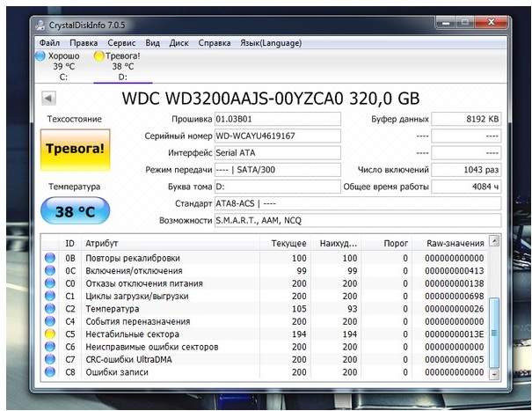Click the attribute list scrollbar thumb
This screenshot has width=532, height=411.
pyautogui.click(x=494, y=333)
